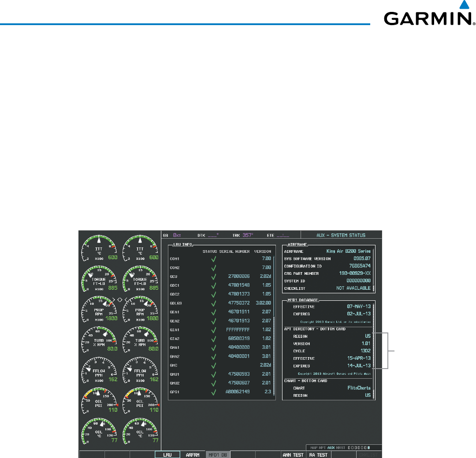Click the COM2 row in LRU INFO
This screenshot has width=476, height=458.
(x=221, y=268)
